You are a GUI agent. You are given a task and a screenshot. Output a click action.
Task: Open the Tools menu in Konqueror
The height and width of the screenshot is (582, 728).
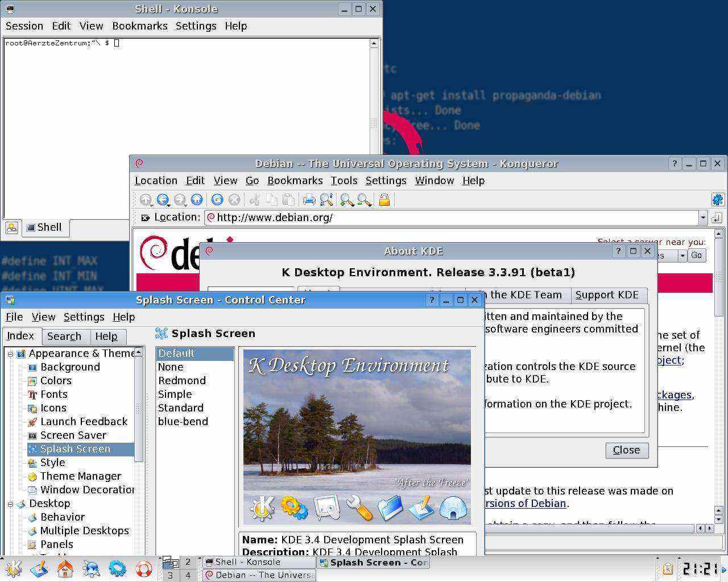(344, 181)
